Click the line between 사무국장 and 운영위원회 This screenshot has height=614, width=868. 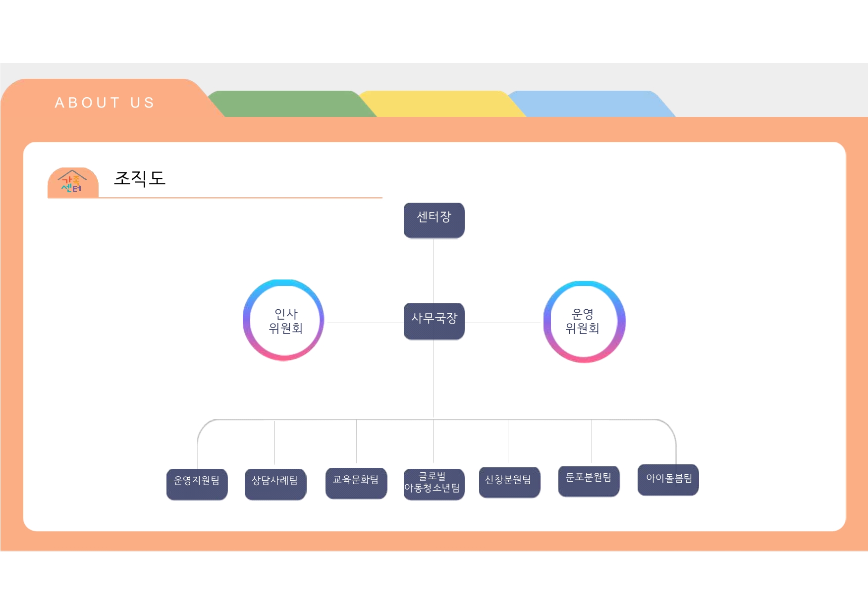pos(503,323)
